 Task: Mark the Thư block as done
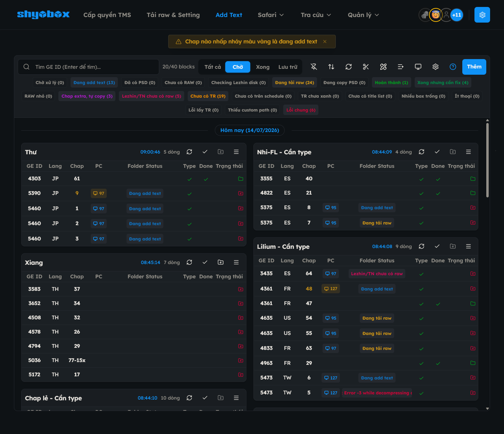(205, 152)
